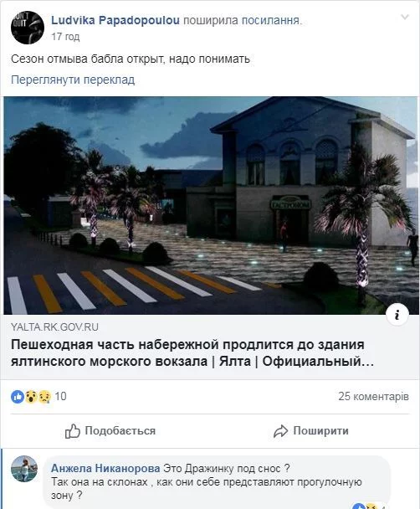420x509 pixels.
Task: Open the YALTA.RK.GOV.RU source link
Action: click(x=54, y=326)
